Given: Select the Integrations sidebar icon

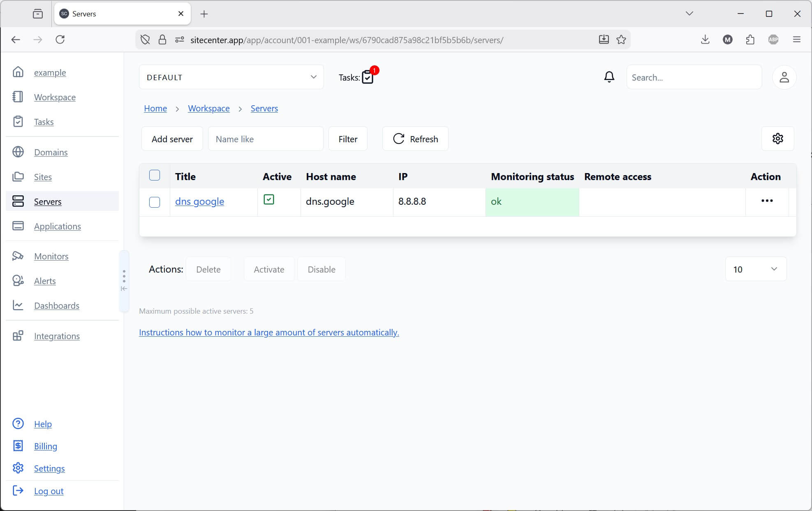Looking at the screenshot, I should 18,335.
